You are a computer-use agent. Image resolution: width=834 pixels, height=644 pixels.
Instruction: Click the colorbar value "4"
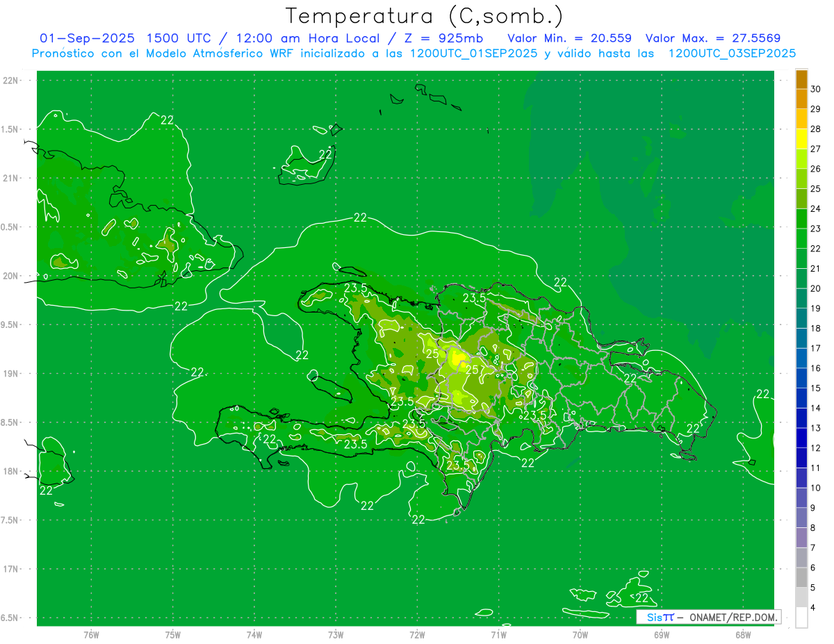coord(812,607)
